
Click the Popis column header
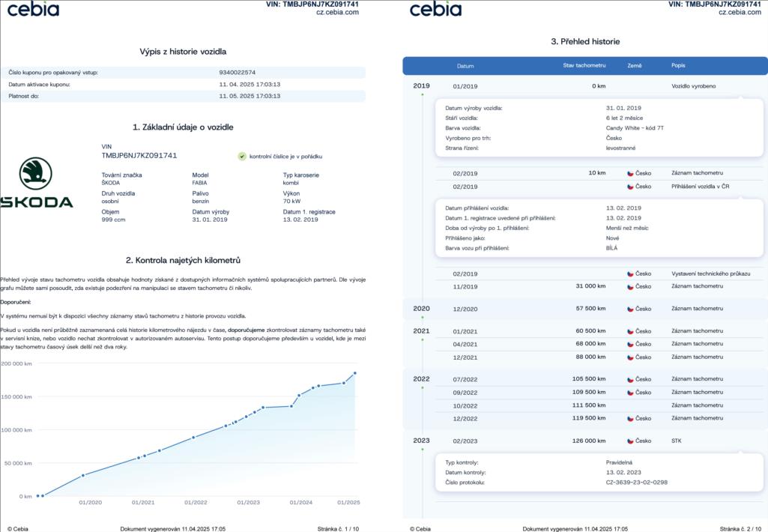[678, 65]
